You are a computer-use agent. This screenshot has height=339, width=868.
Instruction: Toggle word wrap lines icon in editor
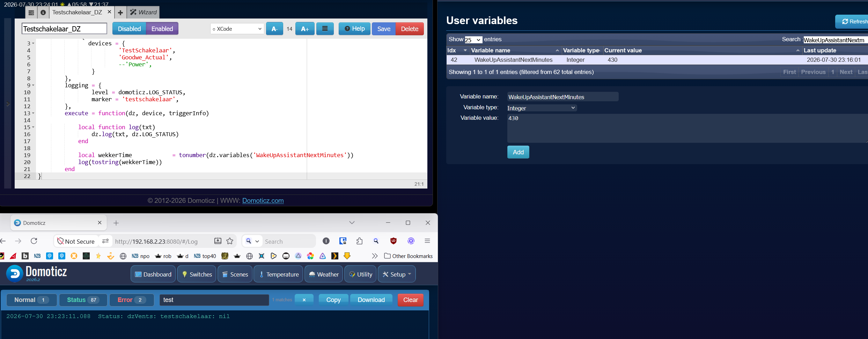[325, 29]
